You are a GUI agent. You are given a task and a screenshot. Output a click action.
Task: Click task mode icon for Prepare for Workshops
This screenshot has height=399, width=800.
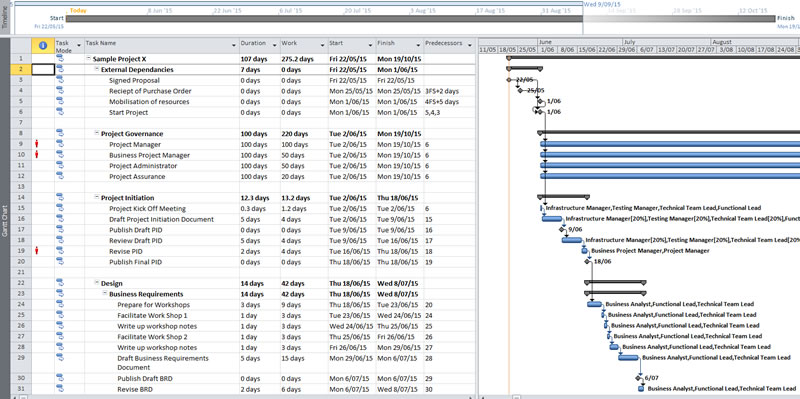coord(60,305)
